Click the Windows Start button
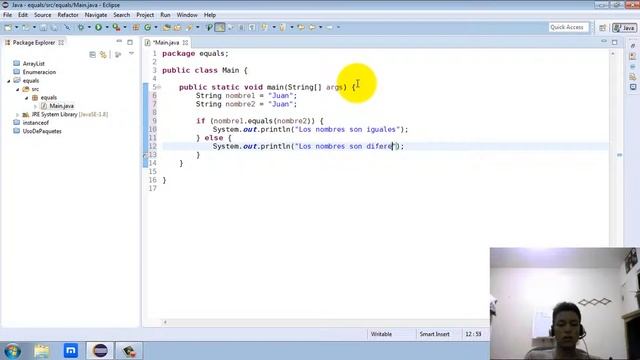The image size is (640, 360). [x=12, y=351]
